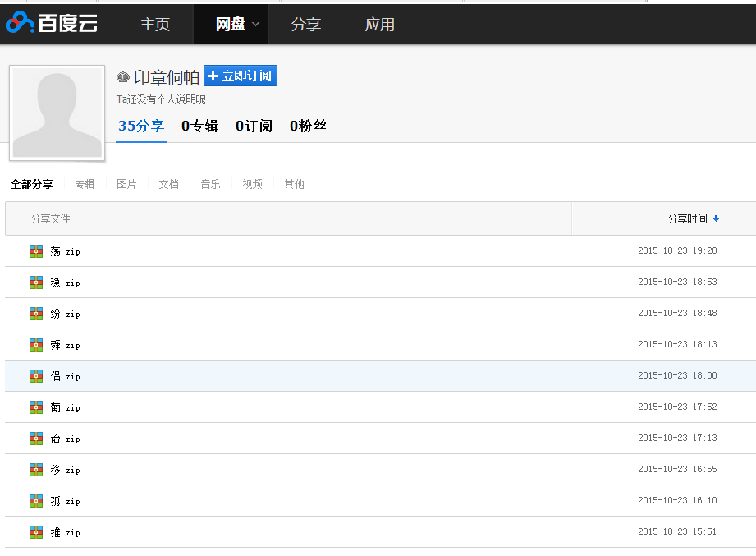
Task: Click the archive icon for 葡.zip
Action: pos(35,407)
